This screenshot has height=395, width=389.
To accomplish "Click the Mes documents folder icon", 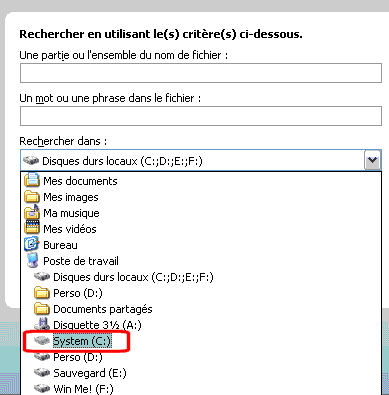I will 32,180.
